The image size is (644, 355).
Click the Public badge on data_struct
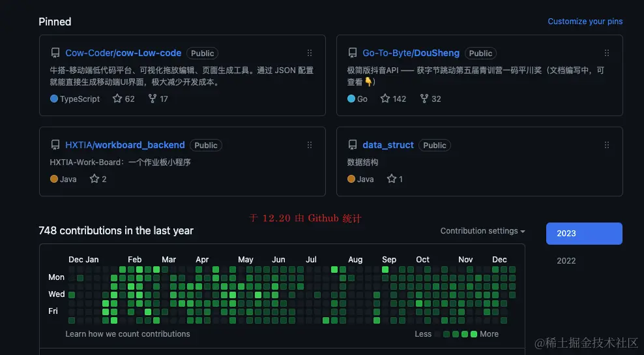click(x=435, y=146)
